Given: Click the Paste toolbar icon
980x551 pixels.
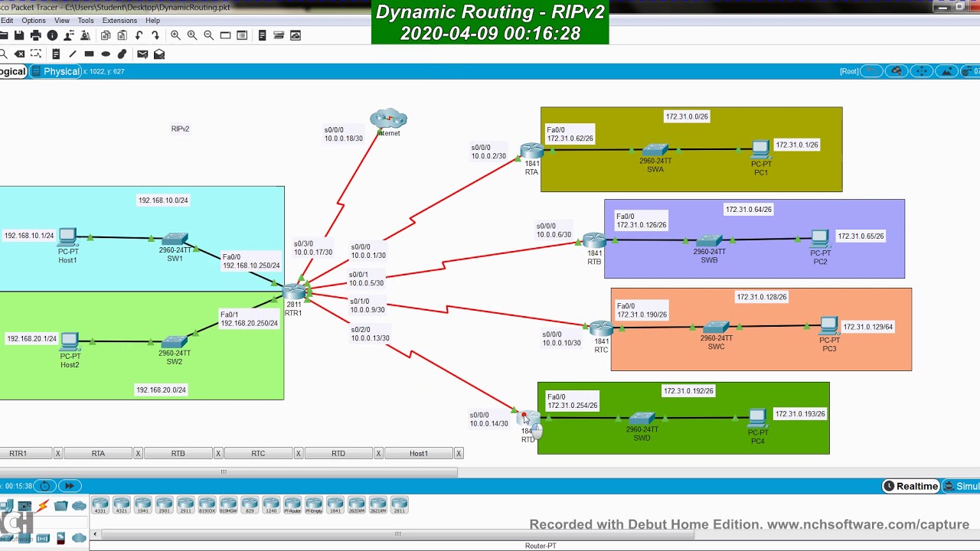Looking at the screenshot, I should tap(122, 35).
